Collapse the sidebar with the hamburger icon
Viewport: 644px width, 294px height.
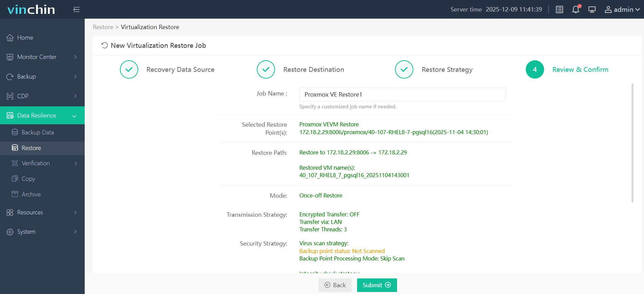pyautogui.click(x=76, y=9)
